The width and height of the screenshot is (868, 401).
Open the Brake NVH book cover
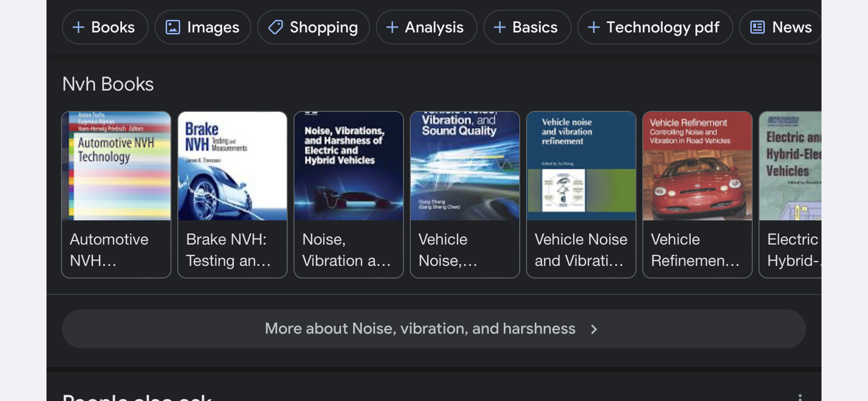click(232, 166)
